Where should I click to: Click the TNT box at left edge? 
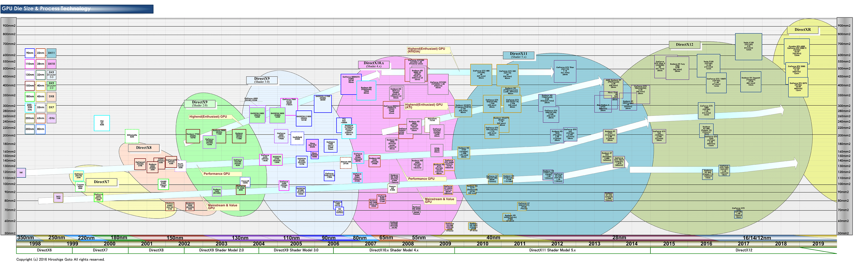click(21, 172)
